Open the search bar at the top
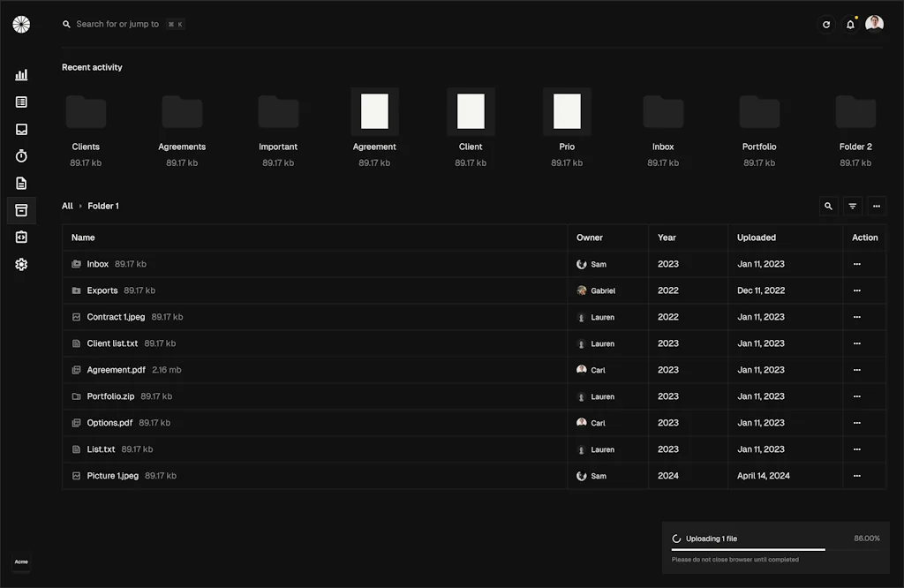 tap(124, 24)
